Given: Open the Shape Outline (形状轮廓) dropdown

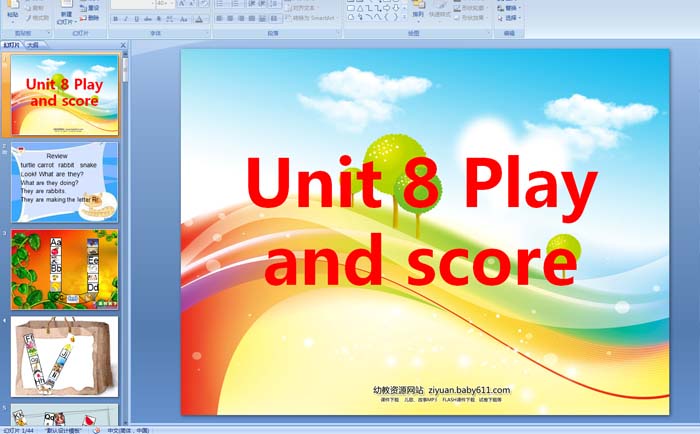Looking at the screenshot, I should pyautogui.click(x=471, y=8).
